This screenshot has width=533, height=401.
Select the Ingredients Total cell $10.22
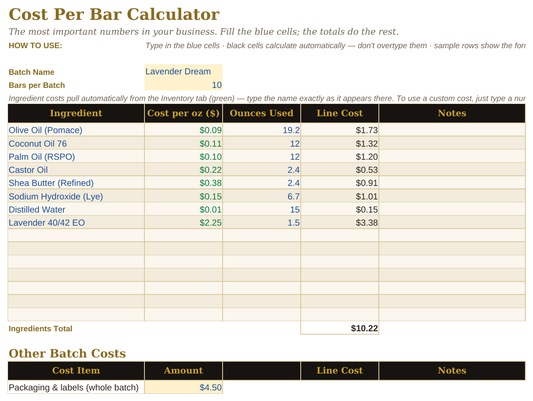[x=340, y=328]
